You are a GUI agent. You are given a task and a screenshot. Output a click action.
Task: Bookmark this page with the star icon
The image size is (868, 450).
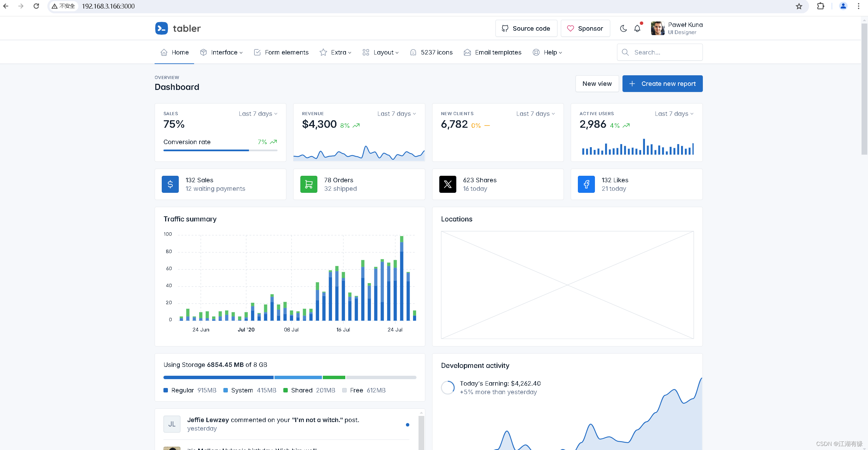[799, 6]
